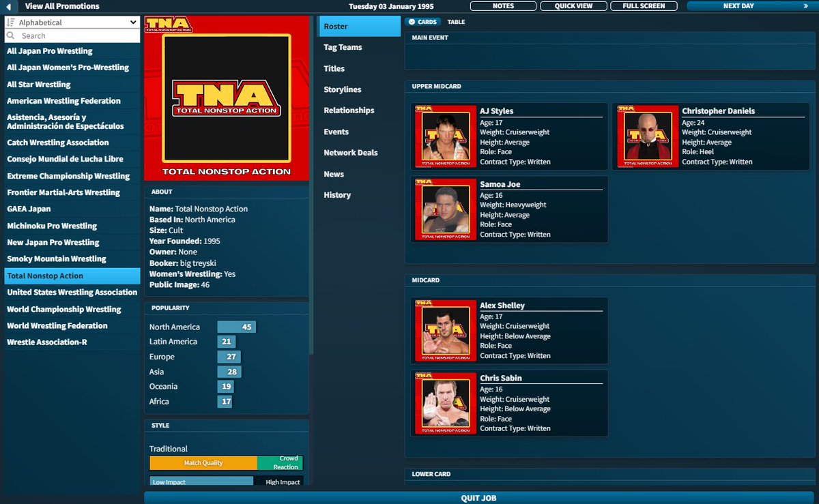
Task: Click the info panel vertical scrollbar
Action: [x=312, y=184]
